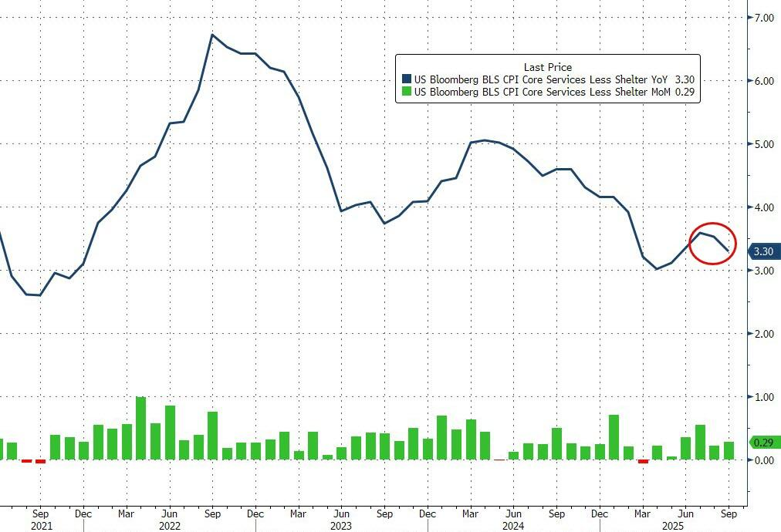Click the green 0.29 value tag on the right axis
The image size is (781, 532).
(x=764, y=443)
